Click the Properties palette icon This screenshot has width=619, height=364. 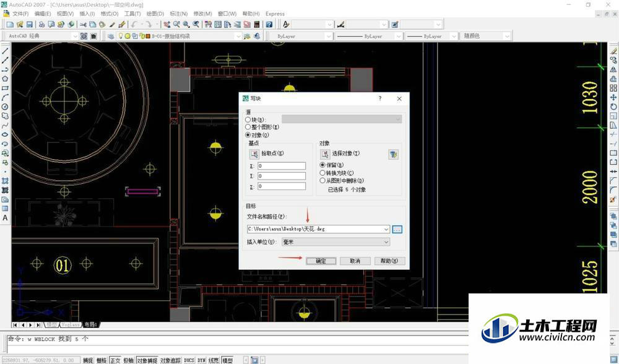coord(208,25)
